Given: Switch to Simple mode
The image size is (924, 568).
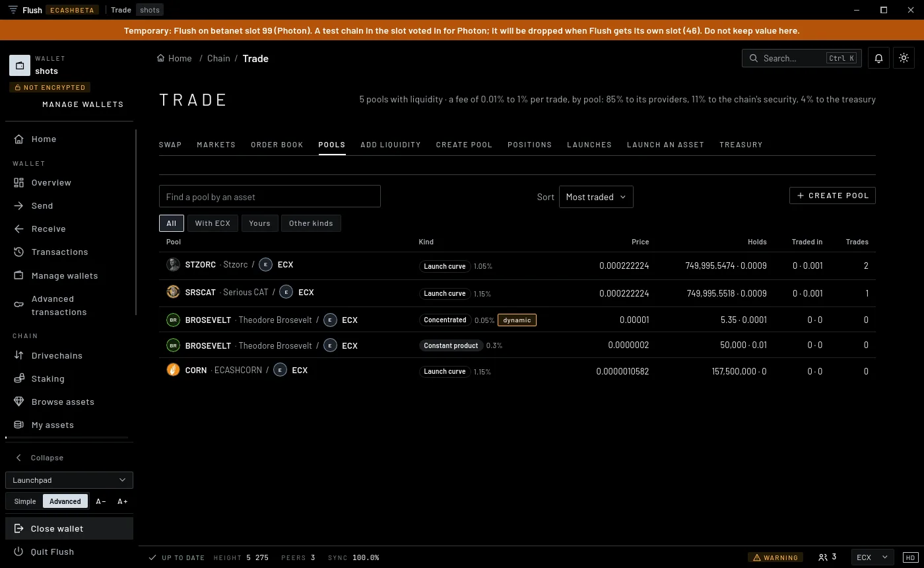Looking at the screenshot, I should [25, 501].
